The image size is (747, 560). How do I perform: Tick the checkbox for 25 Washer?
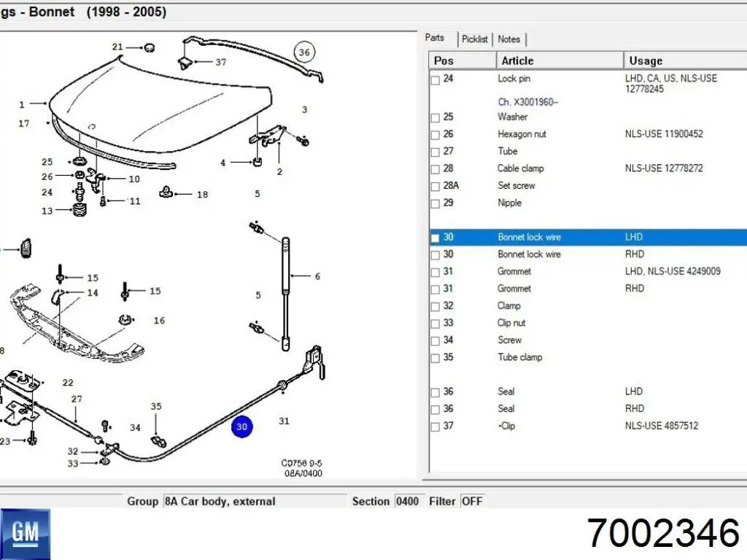tap(435, 117)
